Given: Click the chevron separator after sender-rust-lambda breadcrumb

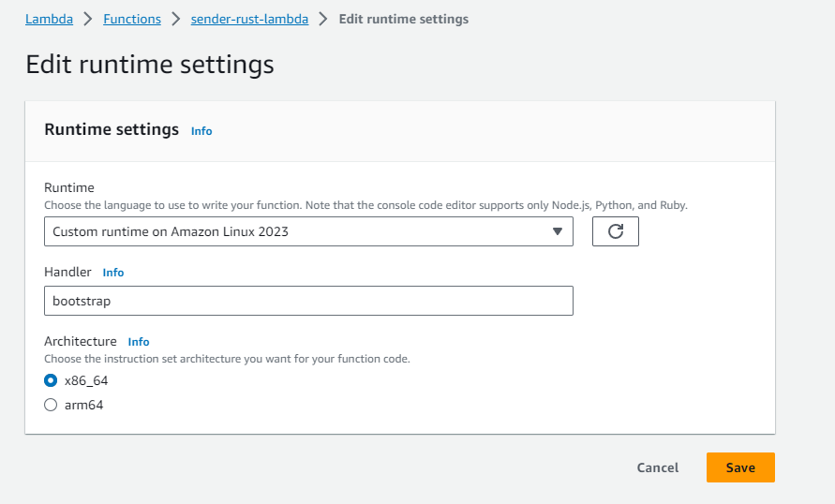Looking at the screenshot, I should (x=323, y=19).
